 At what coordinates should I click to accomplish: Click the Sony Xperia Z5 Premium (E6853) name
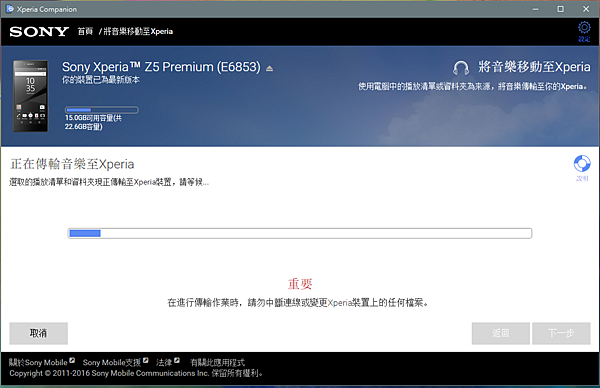tap(161, 67)
